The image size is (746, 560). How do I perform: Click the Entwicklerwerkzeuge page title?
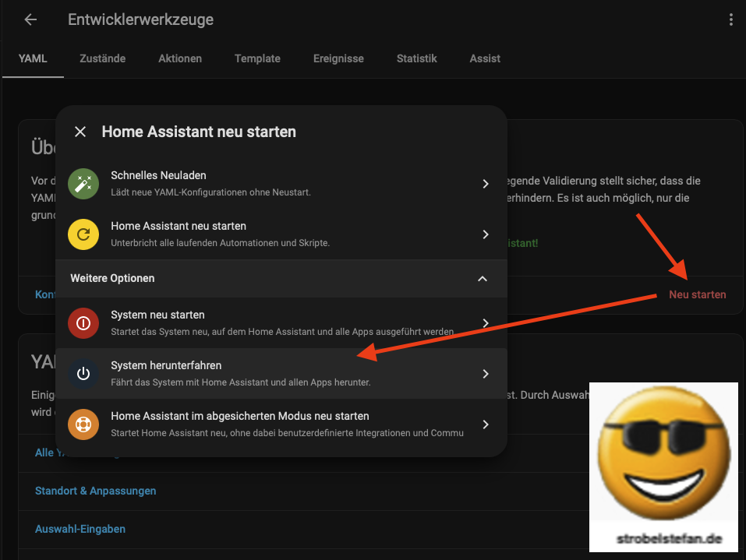coord(141,19)
